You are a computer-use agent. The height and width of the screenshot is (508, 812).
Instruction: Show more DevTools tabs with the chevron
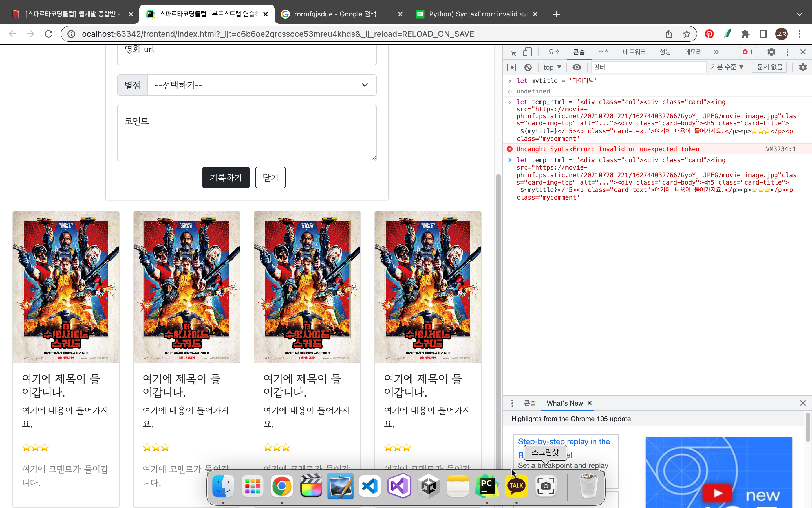(x=716, y=52)
